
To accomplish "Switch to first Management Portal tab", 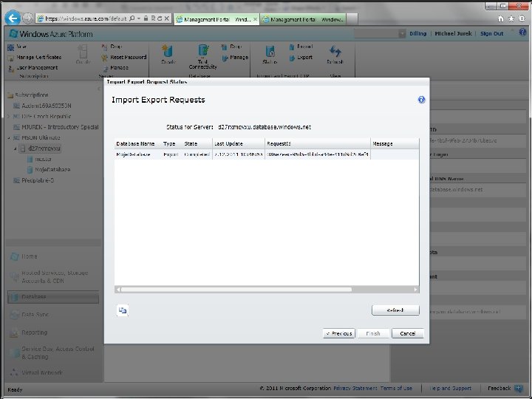I will click(216, 19).
